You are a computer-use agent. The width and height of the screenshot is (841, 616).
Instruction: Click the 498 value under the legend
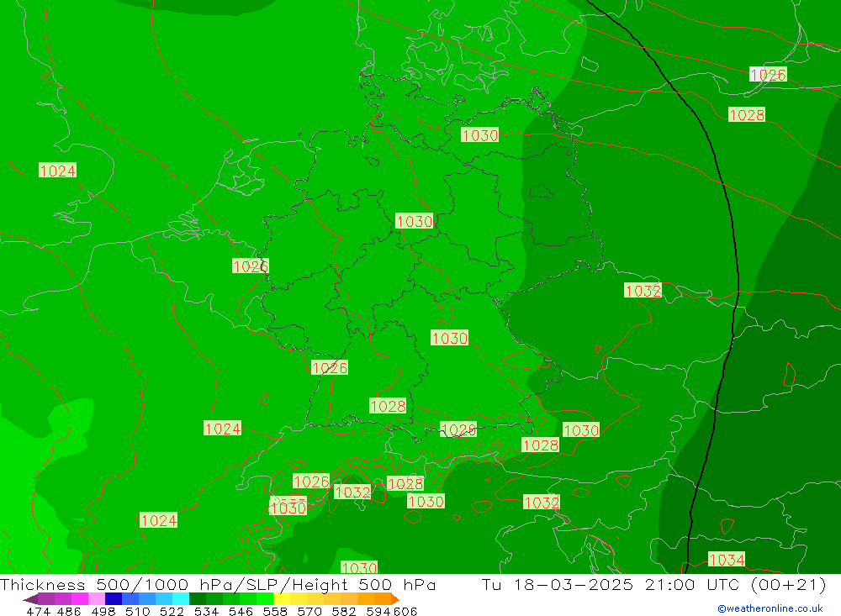(x=103, y=611)
